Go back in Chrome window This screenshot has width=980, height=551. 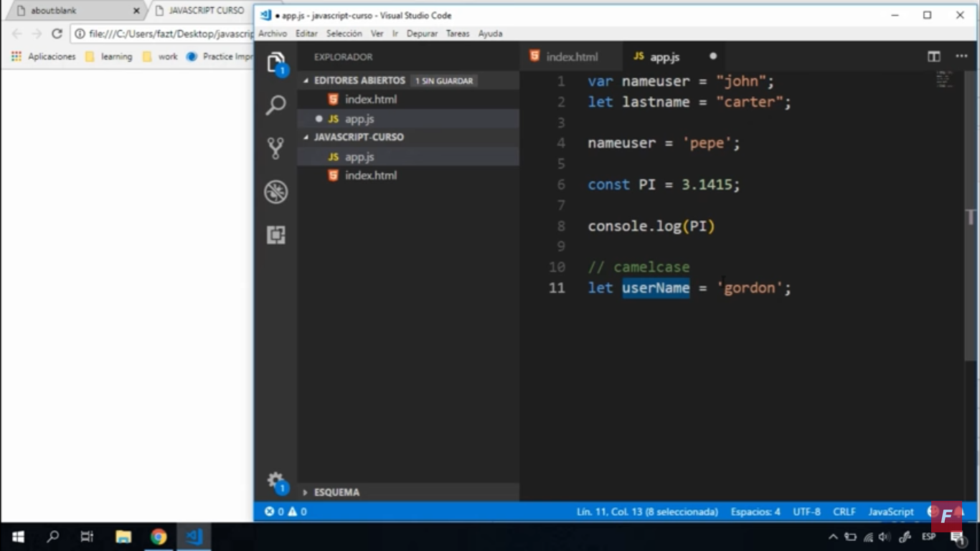[x=17, y=34]
